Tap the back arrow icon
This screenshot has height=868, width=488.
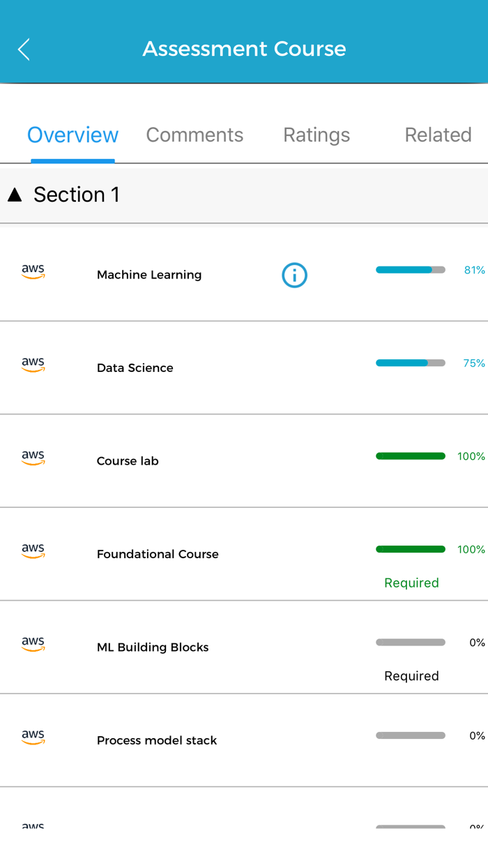[24, 50]
